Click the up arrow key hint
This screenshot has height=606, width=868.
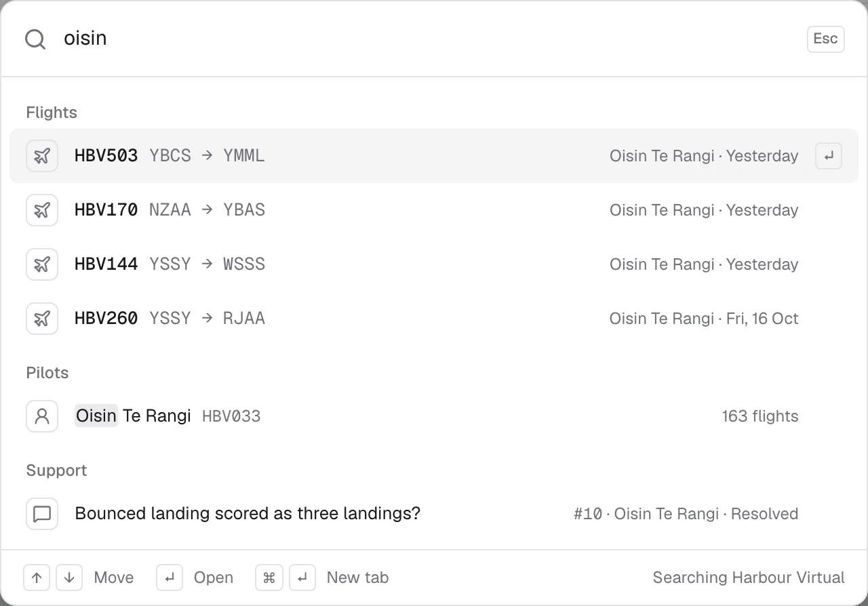37,578
